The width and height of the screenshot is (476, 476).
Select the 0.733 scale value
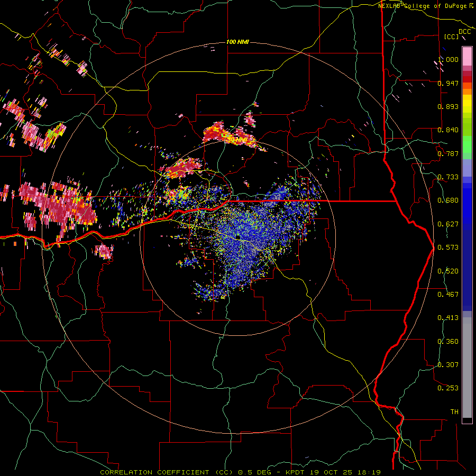pyautogui.click(x=448, y=177)
